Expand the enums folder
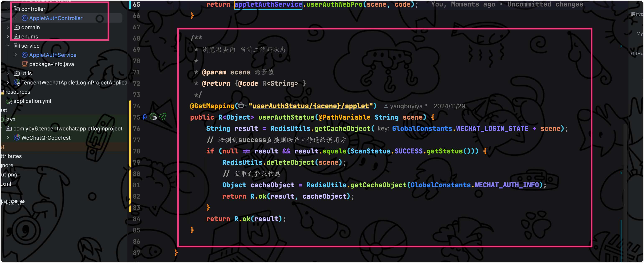644x263 pixels. (x=8, y=37)
